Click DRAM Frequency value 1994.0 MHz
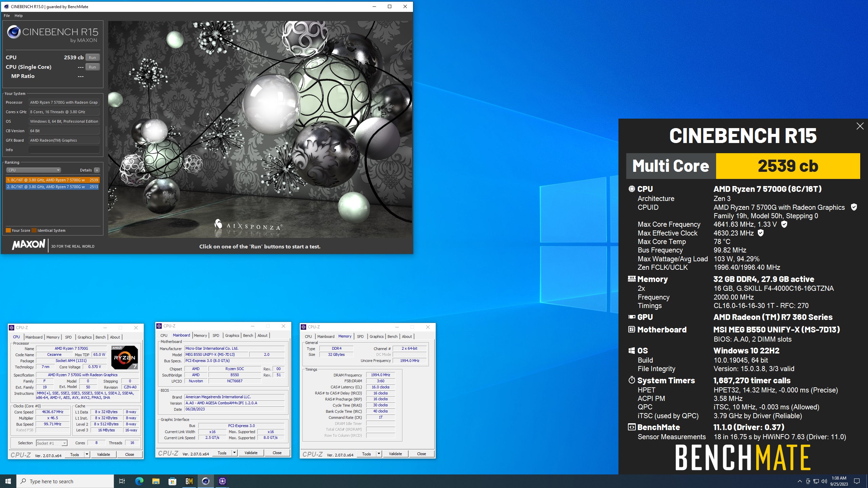Viewport: 868px width, 488px height. tap(380, 375)
